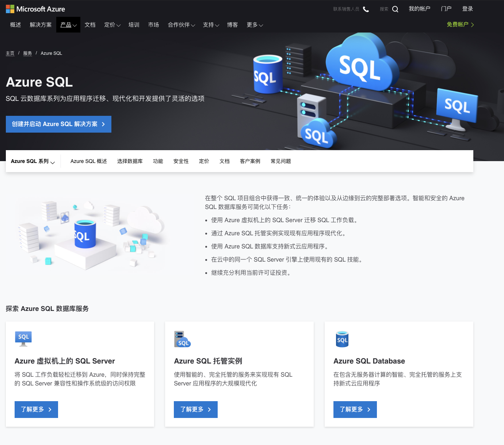Image resolution: width=504 pixels, height=445 pixels.
Task: Expand the 产品 dropdown menu
Action: [x=68, y=25]
